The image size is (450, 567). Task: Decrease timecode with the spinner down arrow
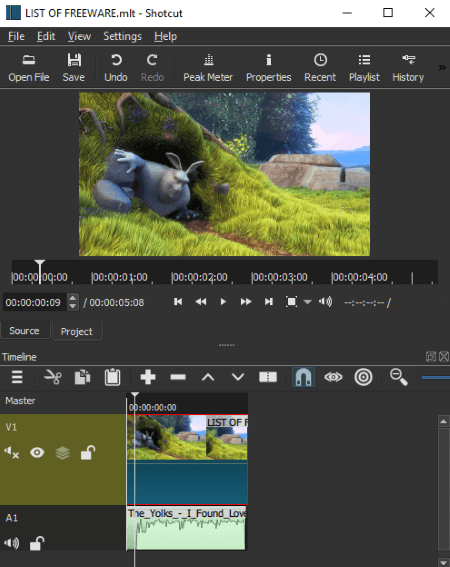point(73,307)
